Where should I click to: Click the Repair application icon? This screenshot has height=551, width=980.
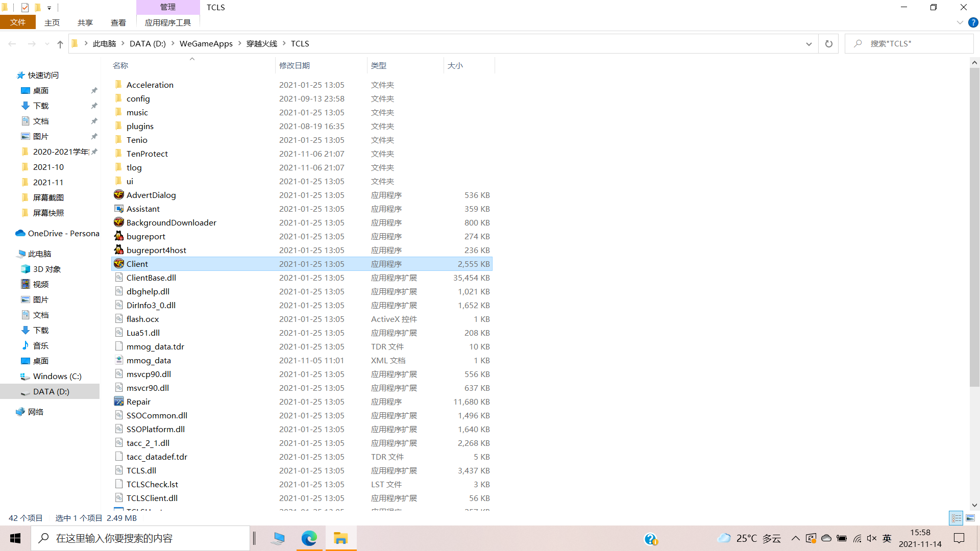click(119, 402)
